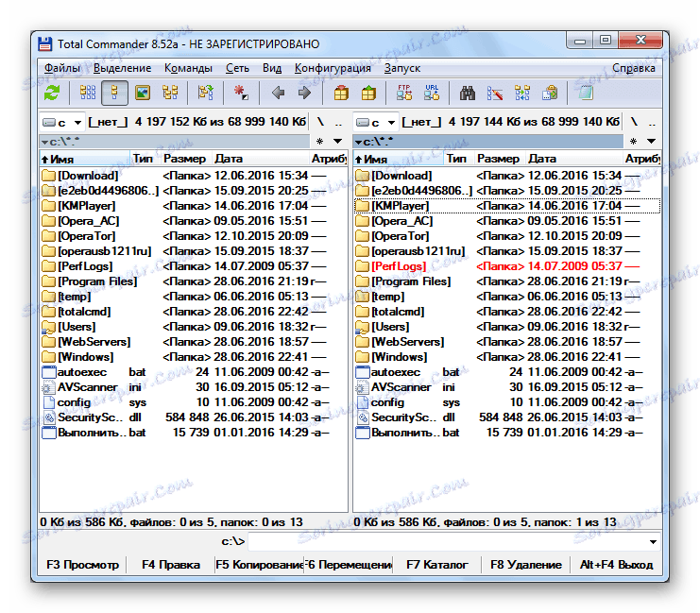
Task: Select SecuritySc.. dll file in the left panel
Action: (x=194, y=417)
